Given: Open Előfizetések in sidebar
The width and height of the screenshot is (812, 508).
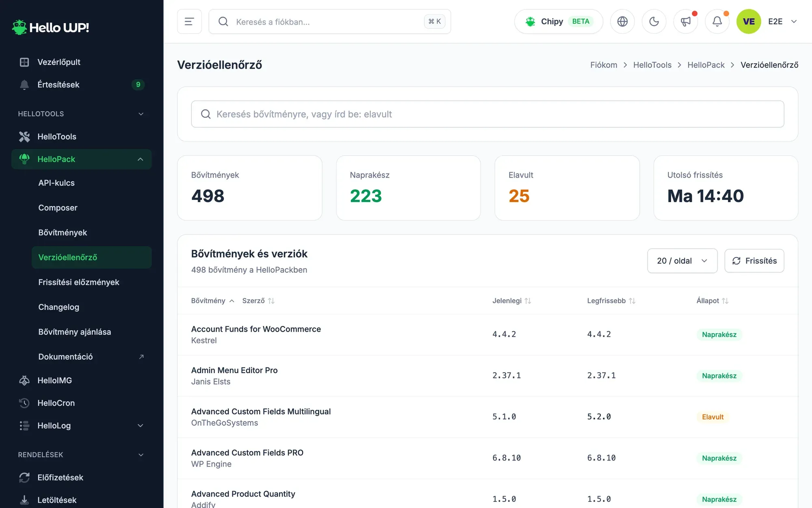Looking at the screenshot, I should (x=81, y=478).
